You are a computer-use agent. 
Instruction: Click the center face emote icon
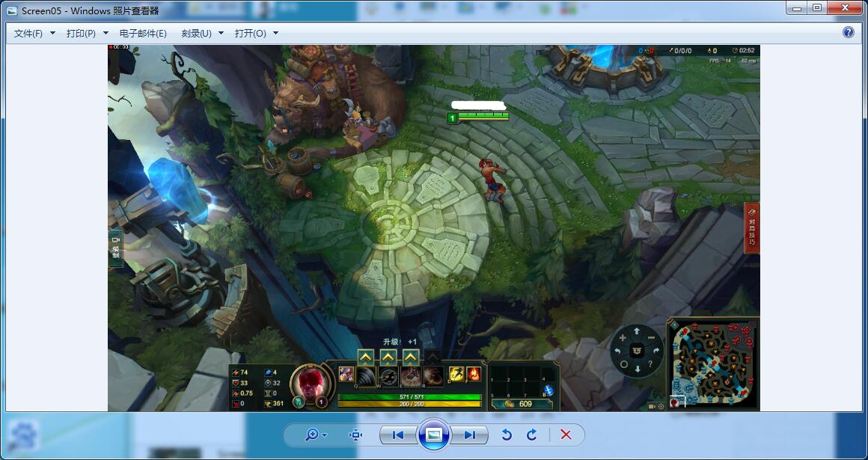point(637,350)
